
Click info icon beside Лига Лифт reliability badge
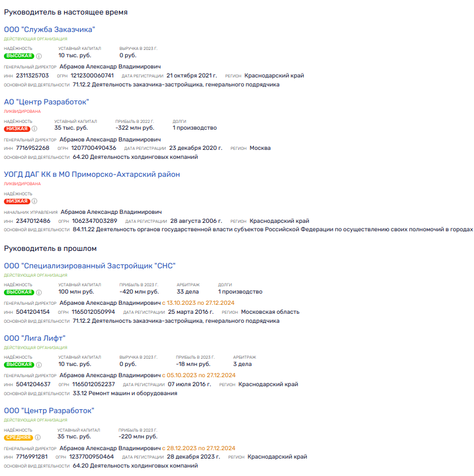click(x=39, y=365)
